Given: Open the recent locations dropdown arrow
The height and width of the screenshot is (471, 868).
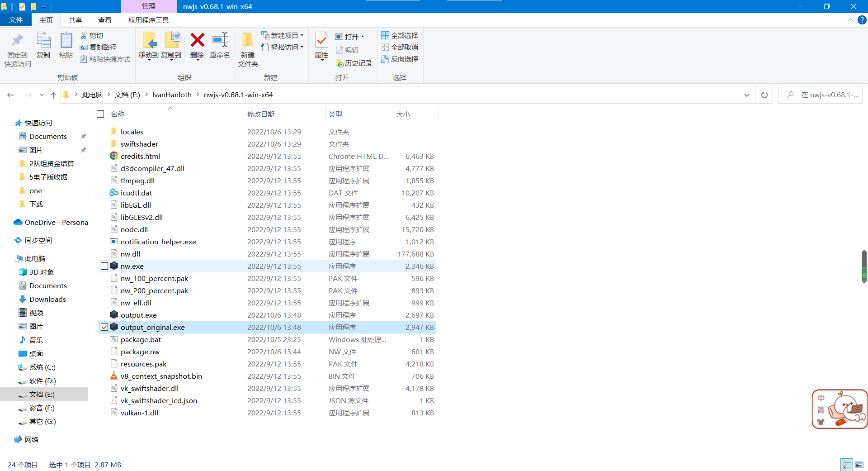Looking at the screenshot, I should click(x=42, y=95).
